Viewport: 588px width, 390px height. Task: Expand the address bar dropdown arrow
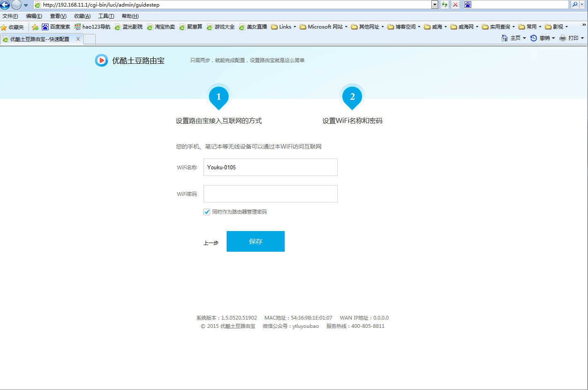pyautogui.click(x=435, y=5)
